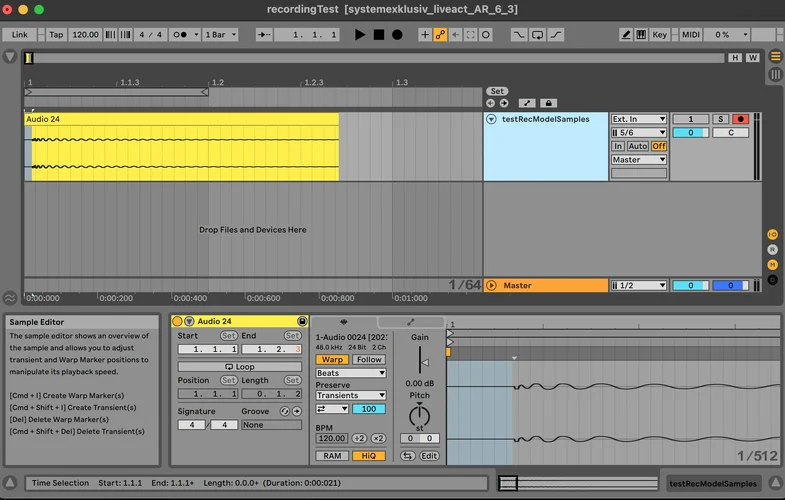Screen dimensions: 785x500
Task: Click the Link button
Action: point(20,34)
